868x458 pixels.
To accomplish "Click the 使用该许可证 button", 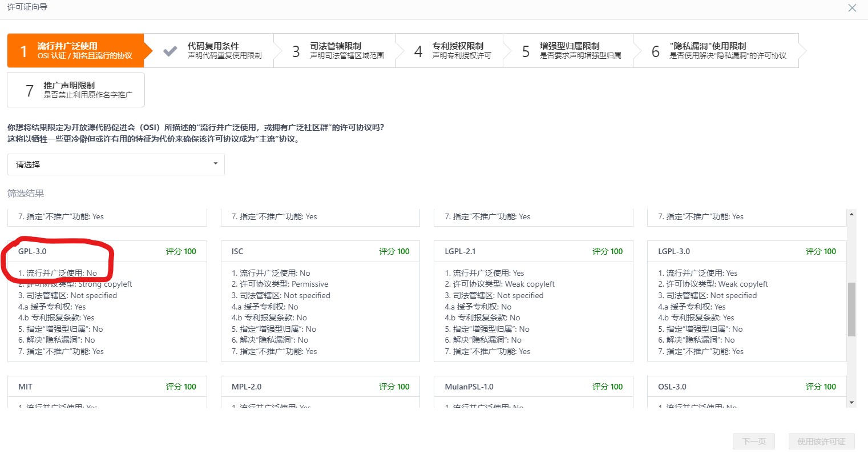I will click(821, 441).
